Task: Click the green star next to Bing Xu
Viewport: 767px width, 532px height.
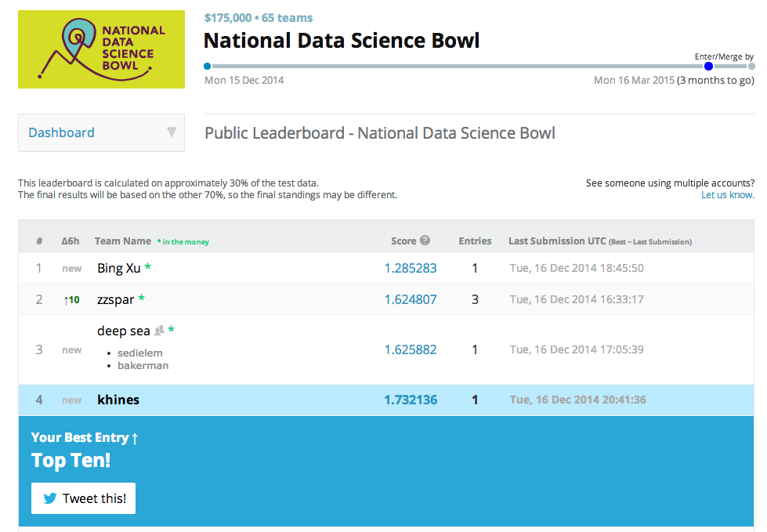Action: (x=148, y=267)
